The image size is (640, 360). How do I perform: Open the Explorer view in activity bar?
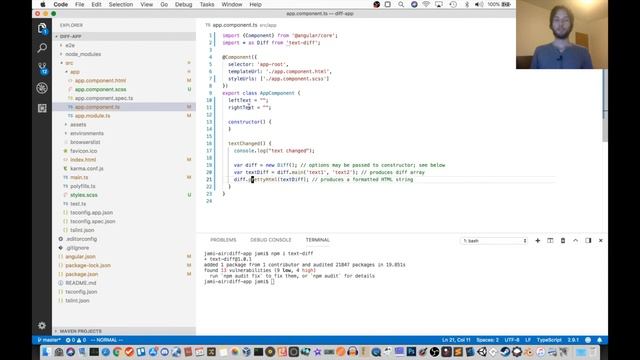coord(42,28)
